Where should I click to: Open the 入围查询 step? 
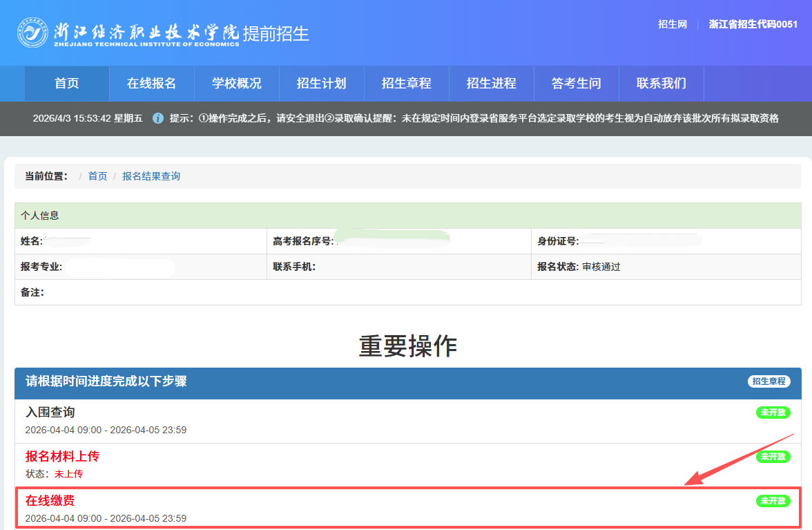pyautogui.click(x=50, y=413)
